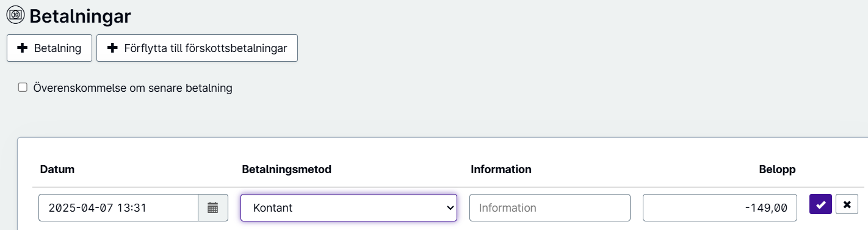Click the Betalningar money icon in the heading

click(x=16, y=15)
